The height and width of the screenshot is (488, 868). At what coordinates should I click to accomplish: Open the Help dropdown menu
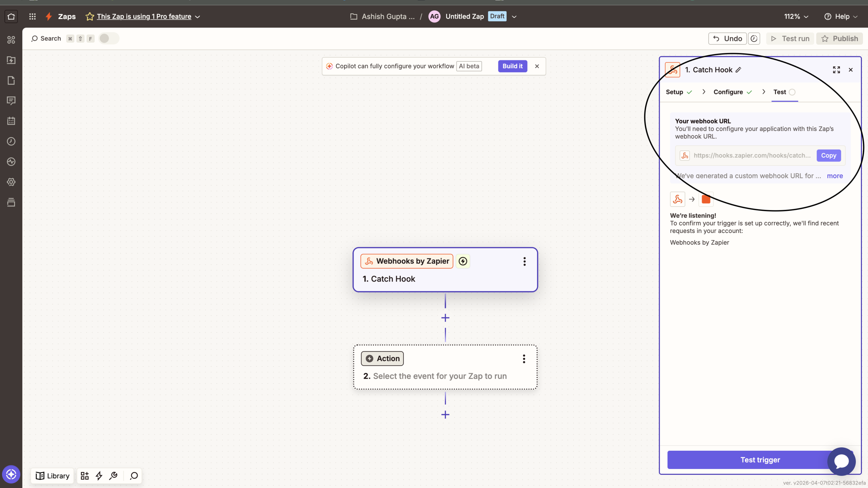click(842, 16)
